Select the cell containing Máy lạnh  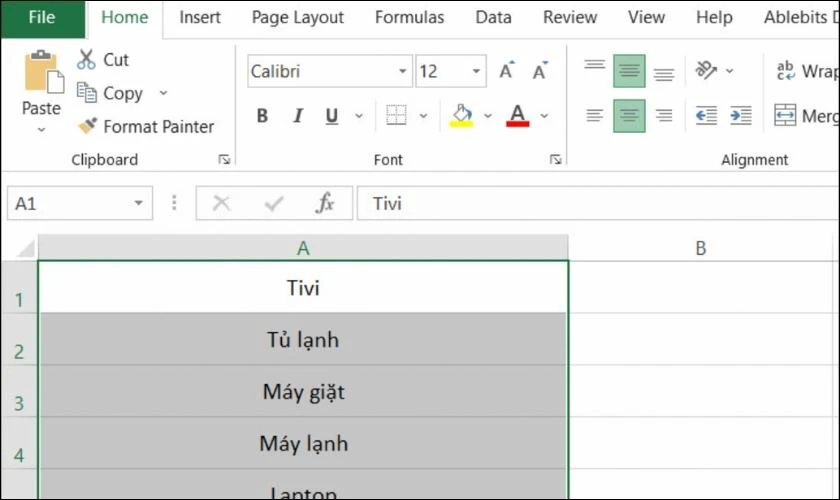[x=303, y=443]
